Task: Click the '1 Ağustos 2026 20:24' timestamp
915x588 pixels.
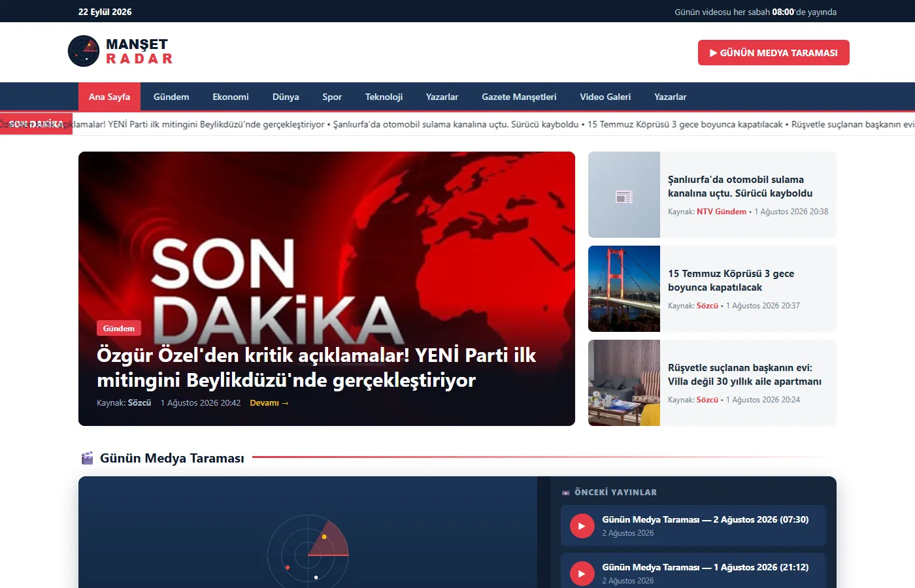Action: [763, 400]
